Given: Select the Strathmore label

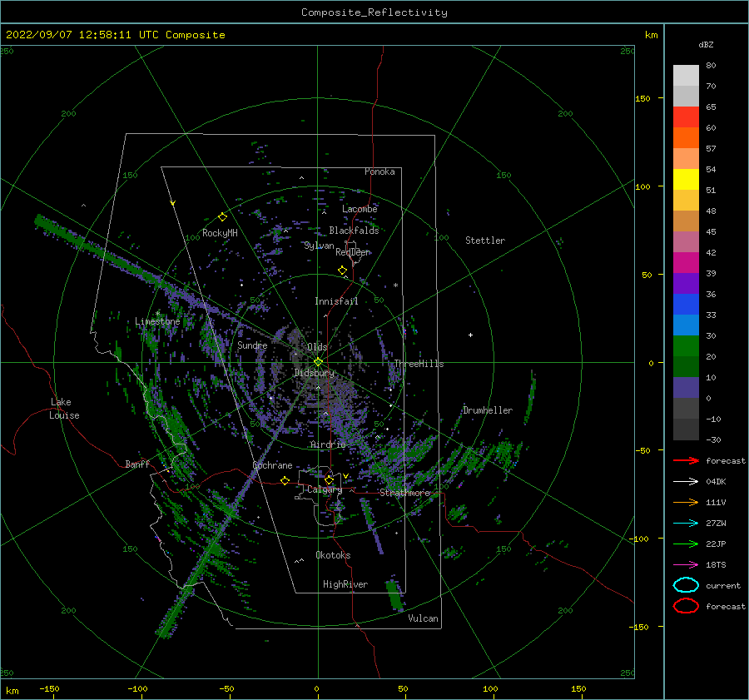Looking at the screenshot, I should tap(405, 493).
